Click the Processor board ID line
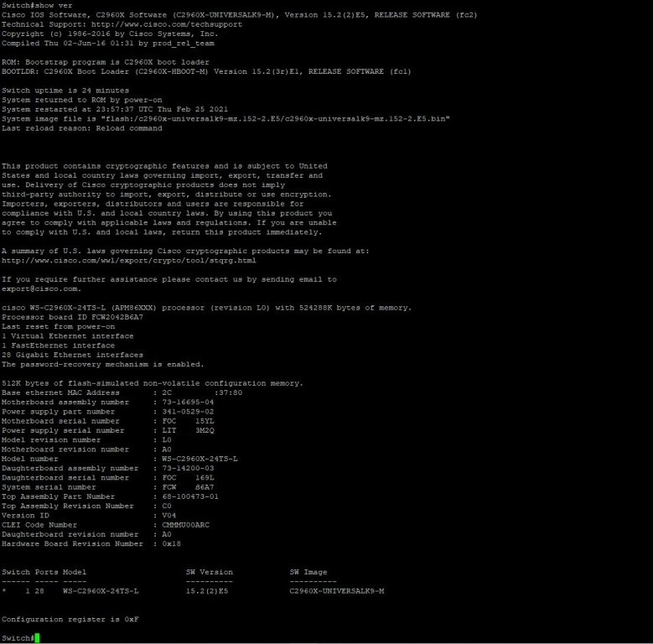This screenshot has height=644, width=653. tap(72, 317)
